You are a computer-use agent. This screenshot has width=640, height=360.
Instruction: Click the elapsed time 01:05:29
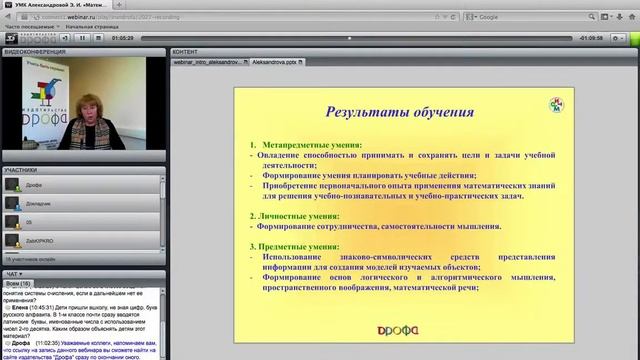point(123,38)
